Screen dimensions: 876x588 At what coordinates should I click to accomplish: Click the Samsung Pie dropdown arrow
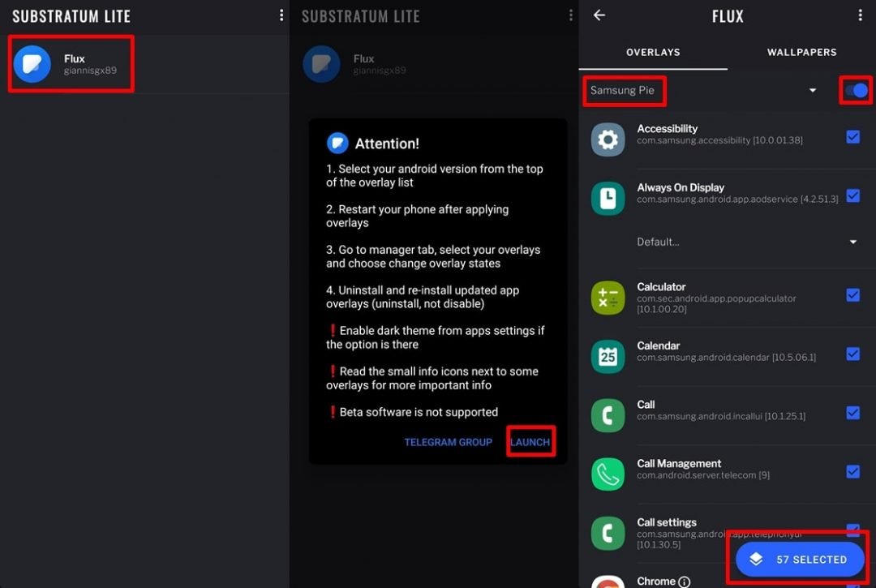(x=812, y=91)
